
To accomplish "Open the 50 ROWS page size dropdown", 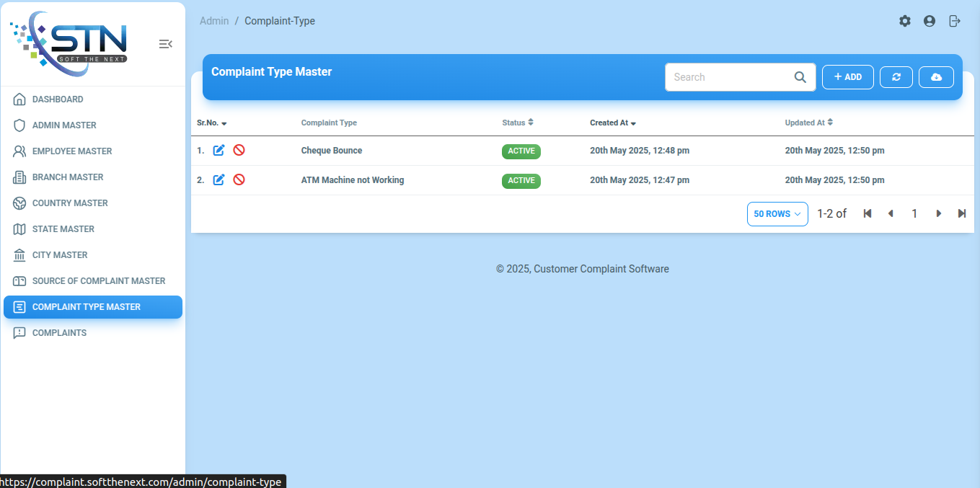I will [777, 214].
